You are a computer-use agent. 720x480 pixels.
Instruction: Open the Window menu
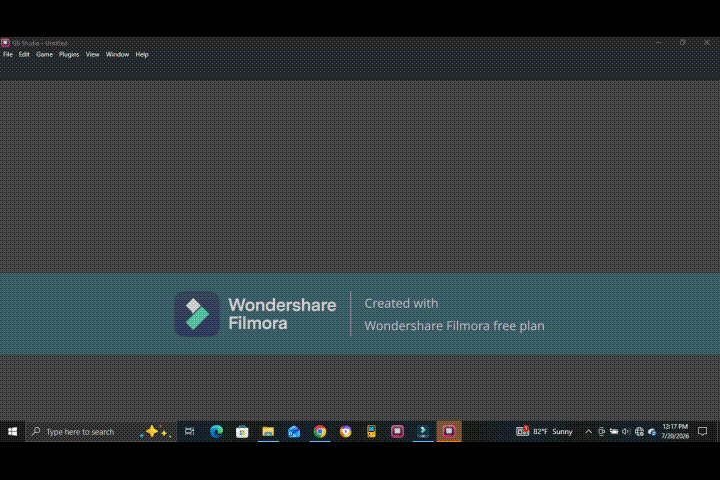118,54
